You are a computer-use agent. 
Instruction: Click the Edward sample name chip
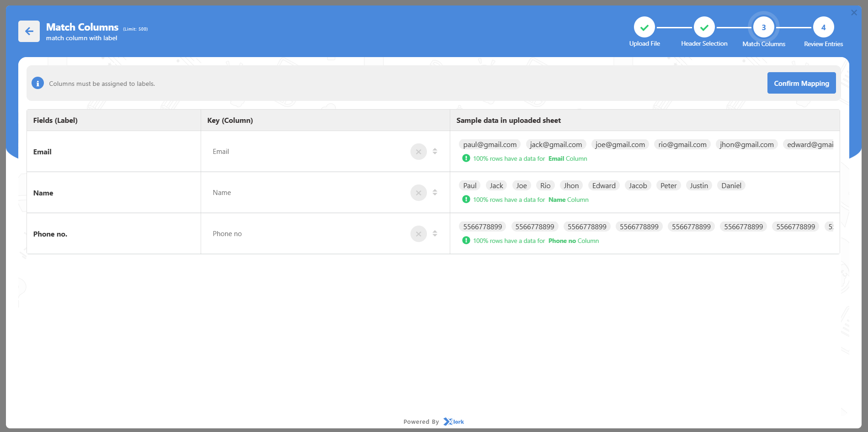[603, 186]
